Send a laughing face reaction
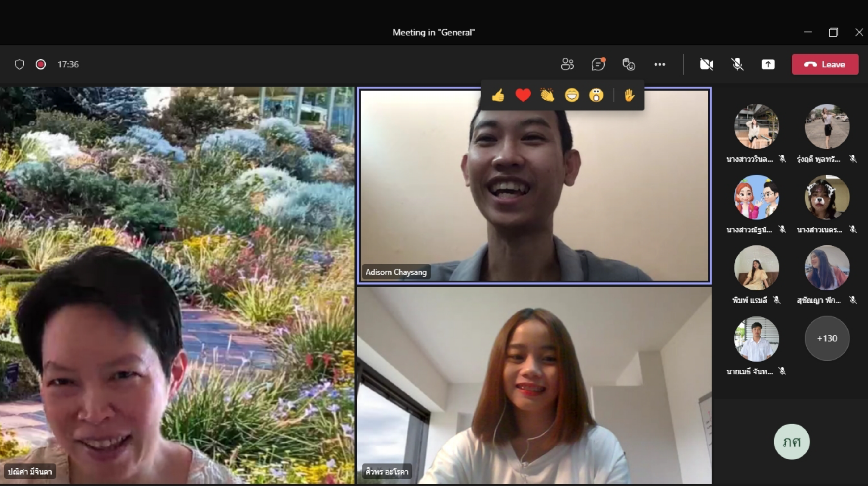 coord(572,95)
